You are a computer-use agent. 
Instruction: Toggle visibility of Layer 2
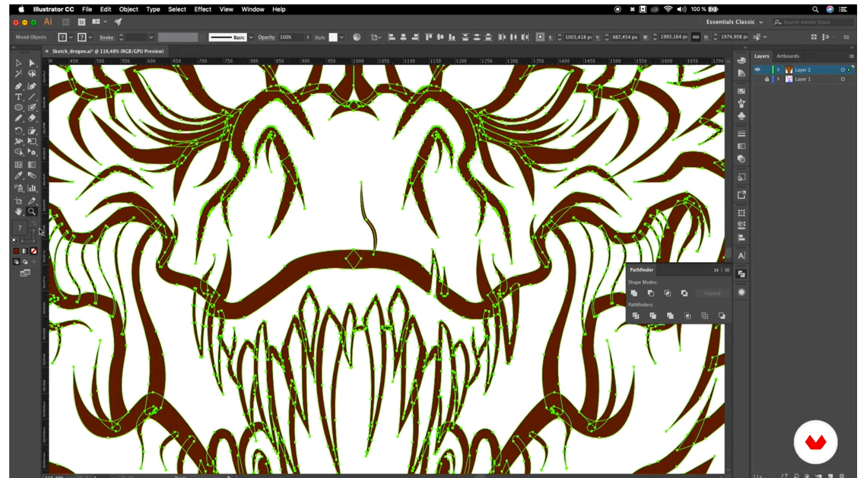point(758,70)
